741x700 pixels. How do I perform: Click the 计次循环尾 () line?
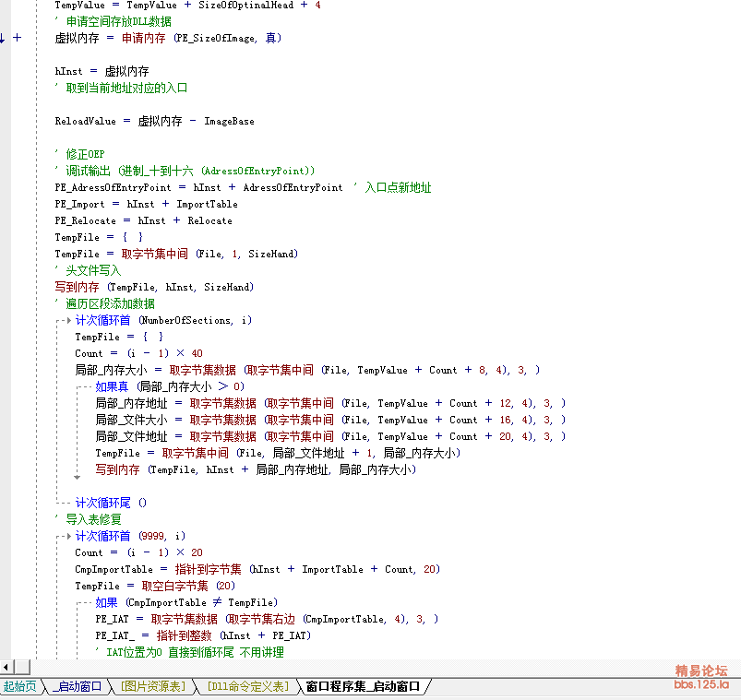[111, 503]
